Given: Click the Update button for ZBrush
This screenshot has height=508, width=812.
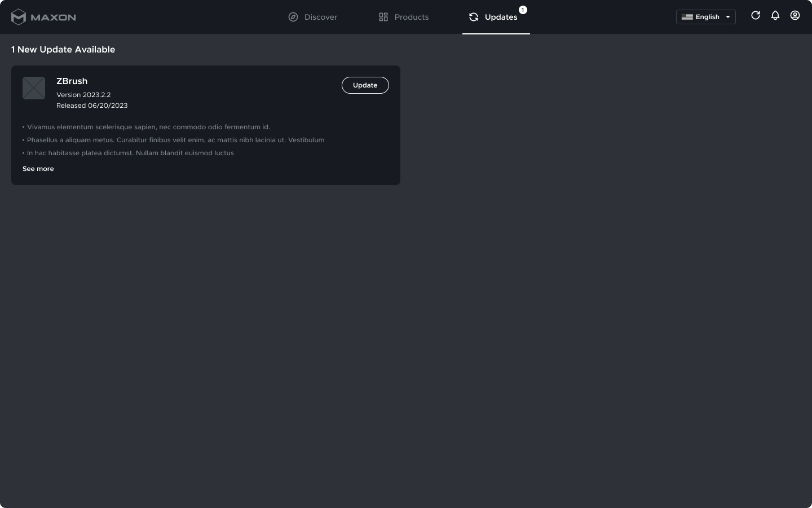Looking at the screenshot, I should pos(365,85).
